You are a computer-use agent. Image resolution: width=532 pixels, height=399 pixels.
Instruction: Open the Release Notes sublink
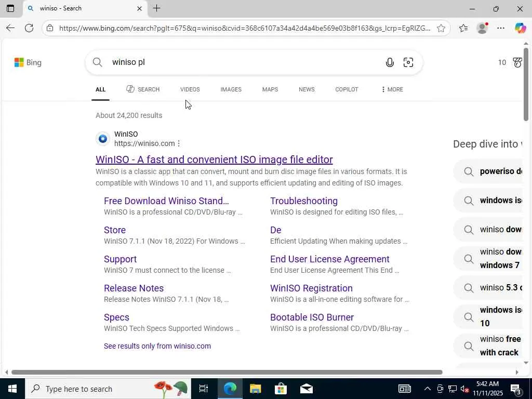point(134,288)
